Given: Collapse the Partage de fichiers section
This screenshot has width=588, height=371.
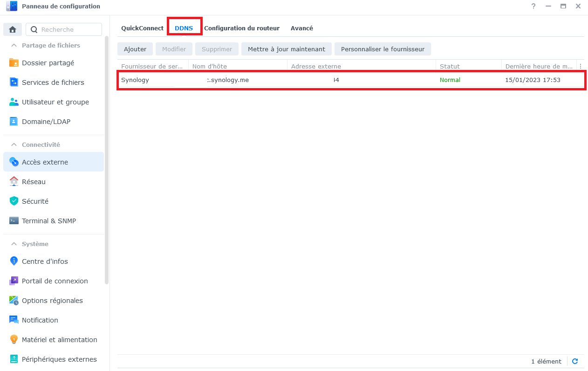Looking at the screenshot, I should coord(14,45).
